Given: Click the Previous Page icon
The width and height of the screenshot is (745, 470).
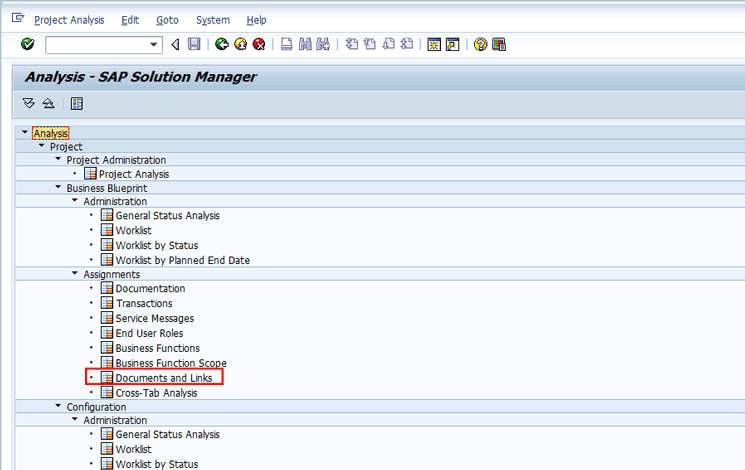Looking at the screenshot, I should 370,44.
